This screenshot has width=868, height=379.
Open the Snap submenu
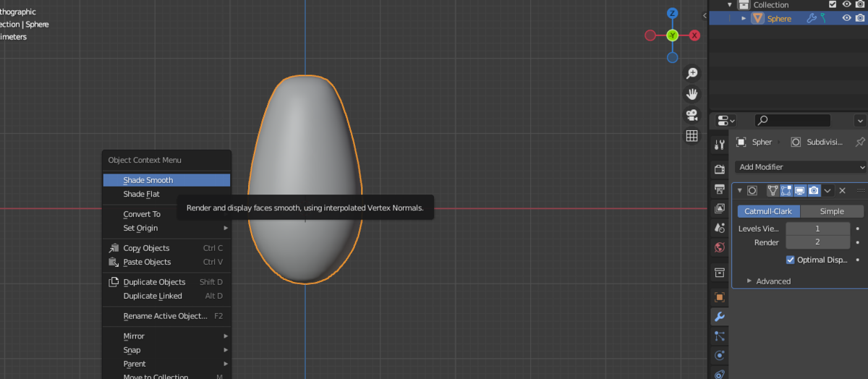[166, 350]
